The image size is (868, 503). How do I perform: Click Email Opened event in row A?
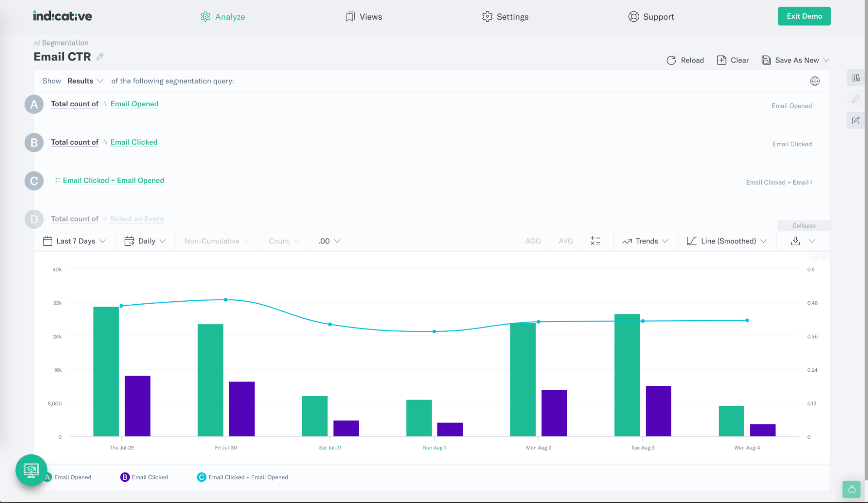(x=134, y=104)
